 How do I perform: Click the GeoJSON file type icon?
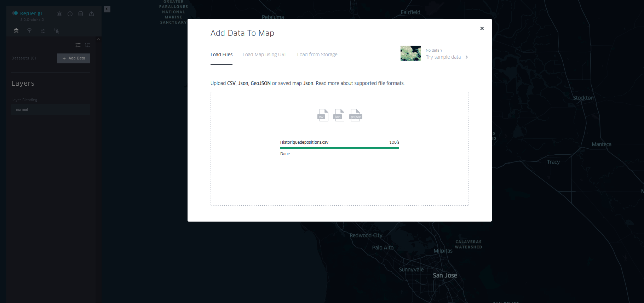pos(356,115)
